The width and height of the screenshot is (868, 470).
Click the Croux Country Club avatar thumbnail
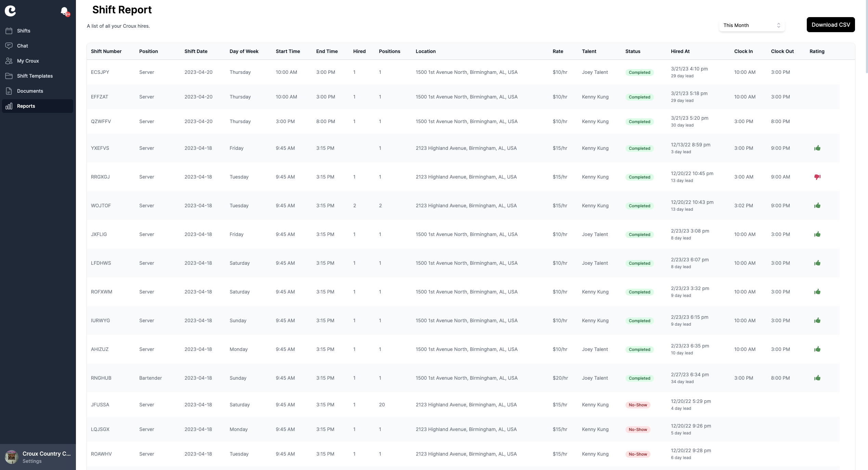[12, 457]
